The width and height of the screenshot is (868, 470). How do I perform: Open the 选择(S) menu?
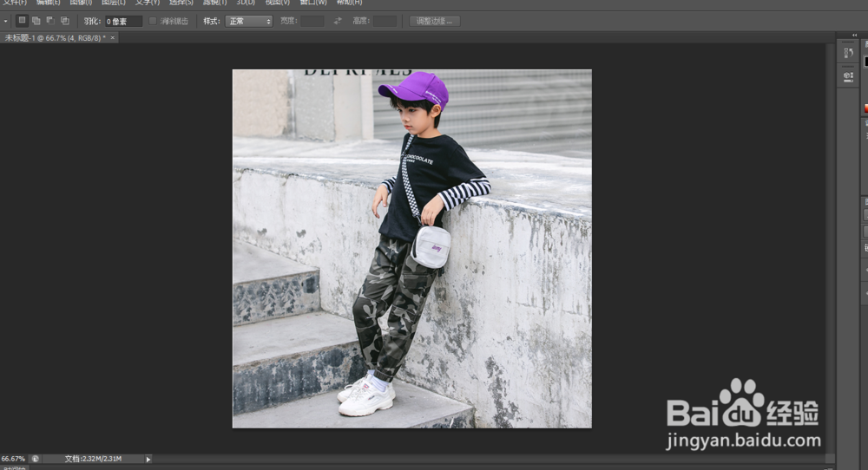(181, 3)
